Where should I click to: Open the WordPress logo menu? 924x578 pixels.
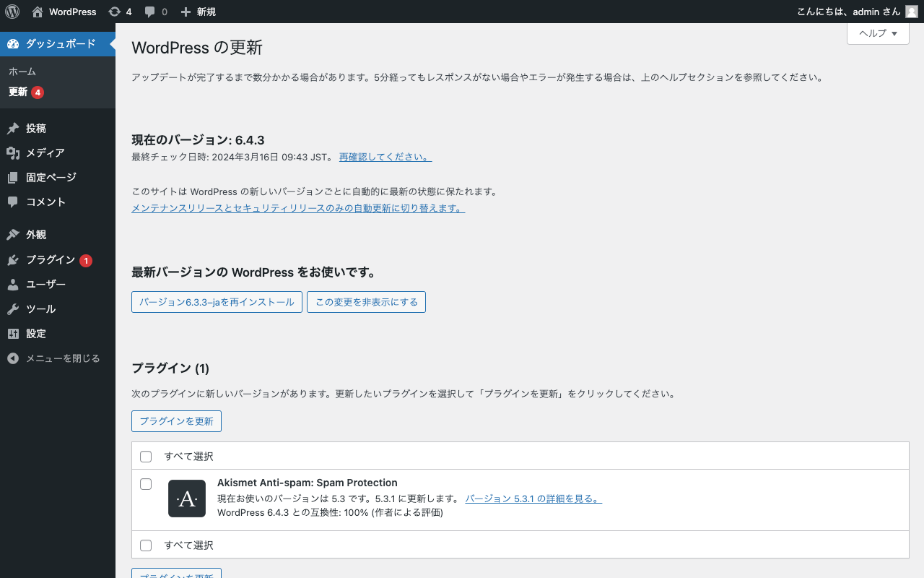(12, 12)
